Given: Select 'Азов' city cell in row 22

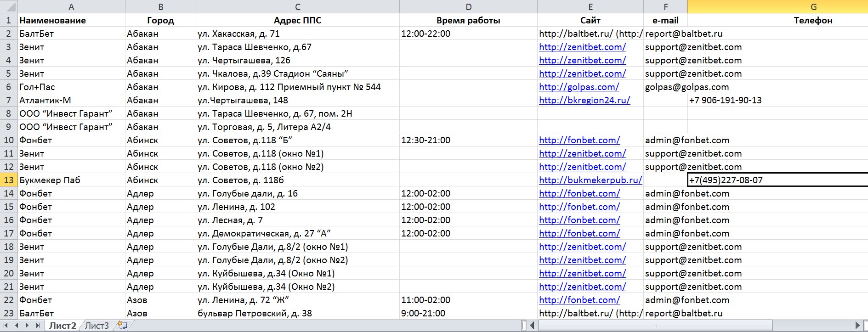Looking at the screenshot, I should (x=160, y=300).
